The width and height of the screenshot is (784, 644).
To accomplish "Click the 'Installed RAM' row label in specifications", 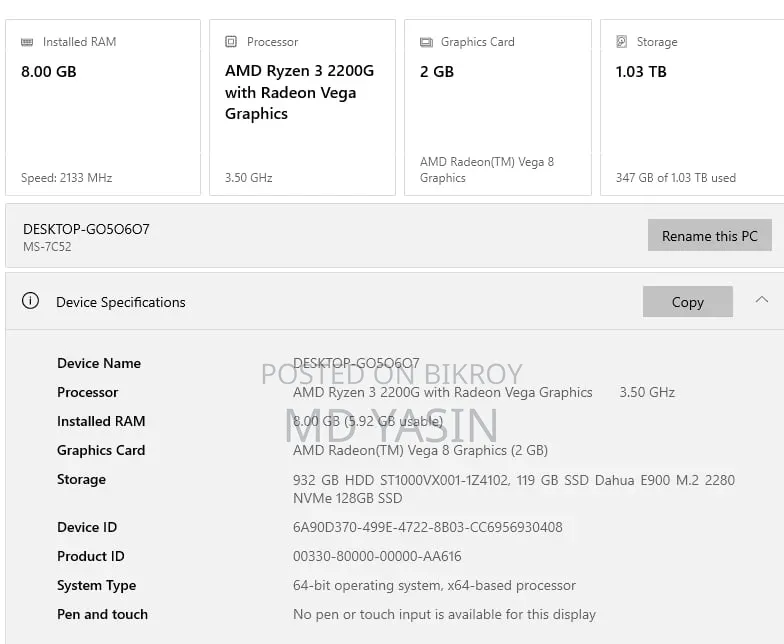I will coord(101,421).
